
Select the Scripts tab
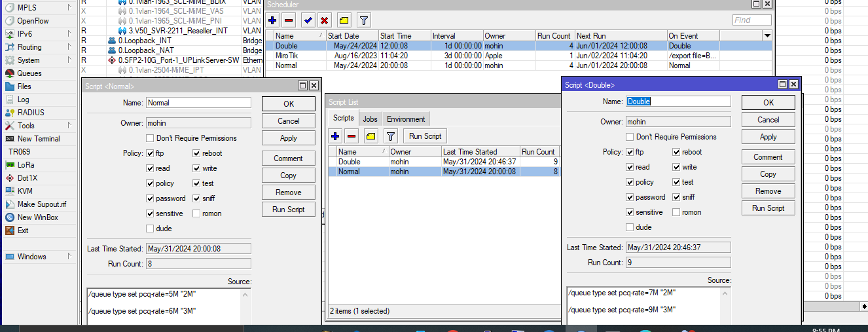344,119
